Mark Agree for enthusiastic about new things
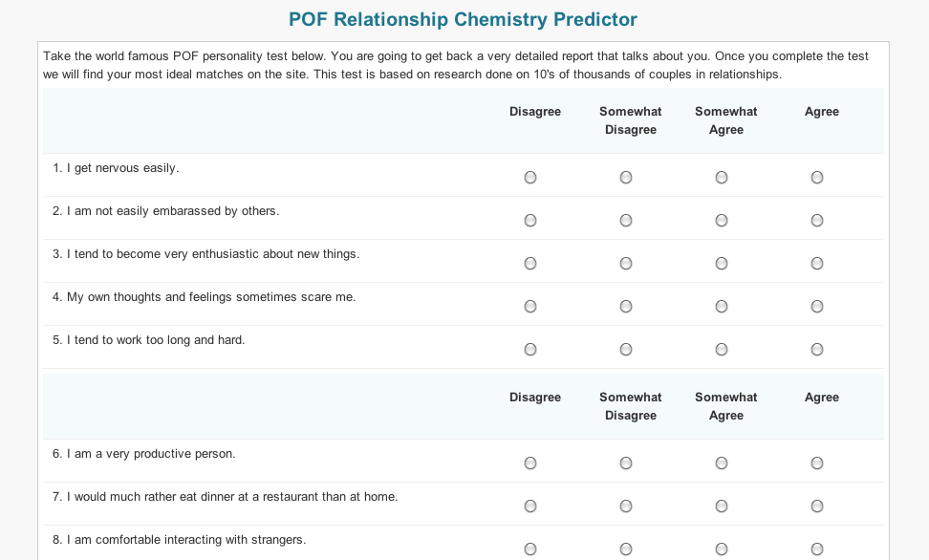Viewport: 929px width, 560px height. coord(817,263)
